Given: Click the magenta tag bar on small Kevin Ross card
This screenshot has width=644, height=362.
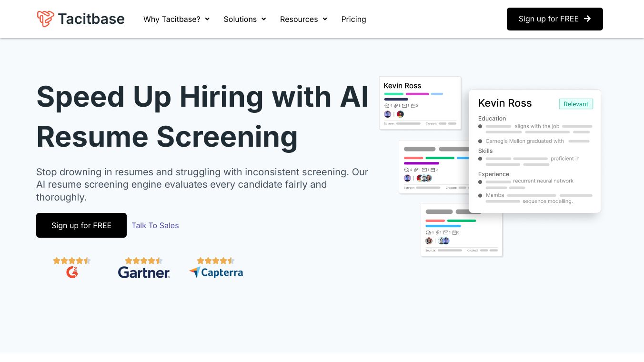Looking at the screenshot, I should tap(417, 94).
